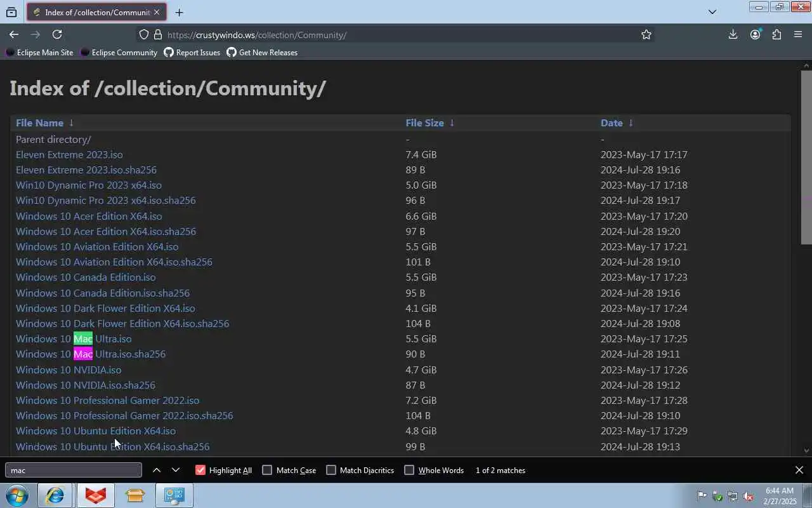Expand the list all tabs chevron
Image resolution: width=812 pixels, height=508 pixels.
[x=712, y=12]
